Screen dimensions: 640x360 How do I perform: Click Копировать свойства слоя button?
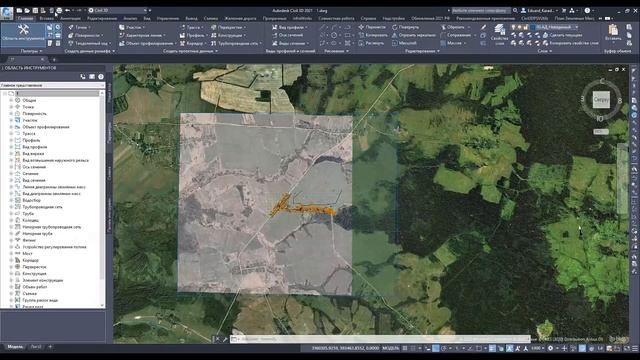pyautogui.click(x=570, y=43)
